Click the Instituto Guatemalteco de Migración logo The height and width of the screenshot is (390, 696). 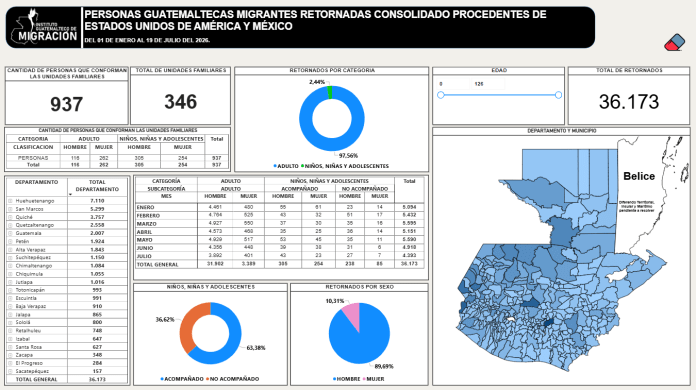(x=44, y=28)
